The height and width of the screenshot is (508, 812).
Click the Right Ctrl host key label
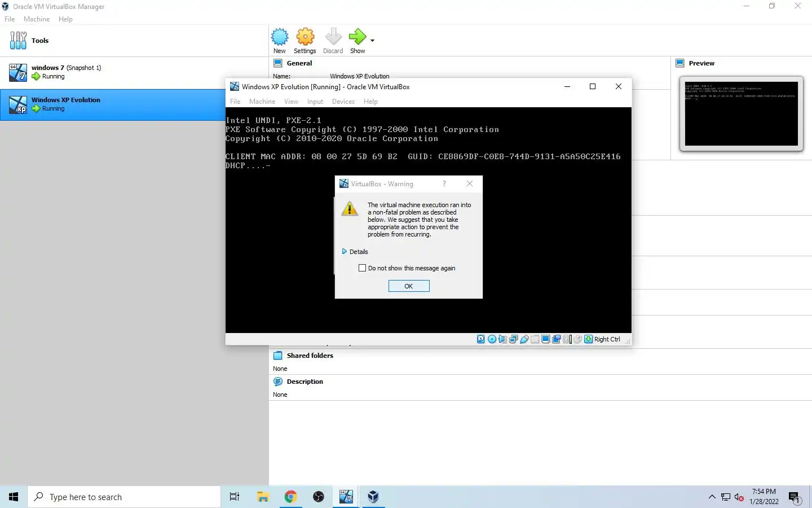[607, 339]
